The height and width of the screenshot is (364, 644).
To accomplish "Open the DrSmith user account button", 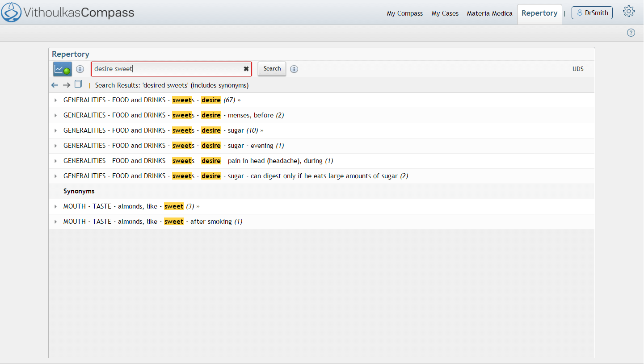I will pyautogui.click(x=592, y=13).
